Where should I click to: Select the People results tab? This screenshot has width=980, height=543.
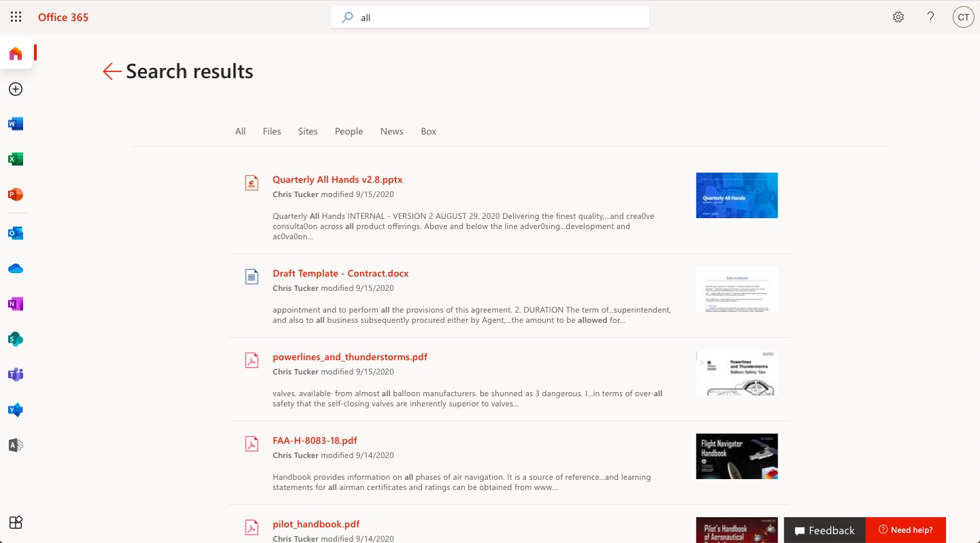(349, 131)
